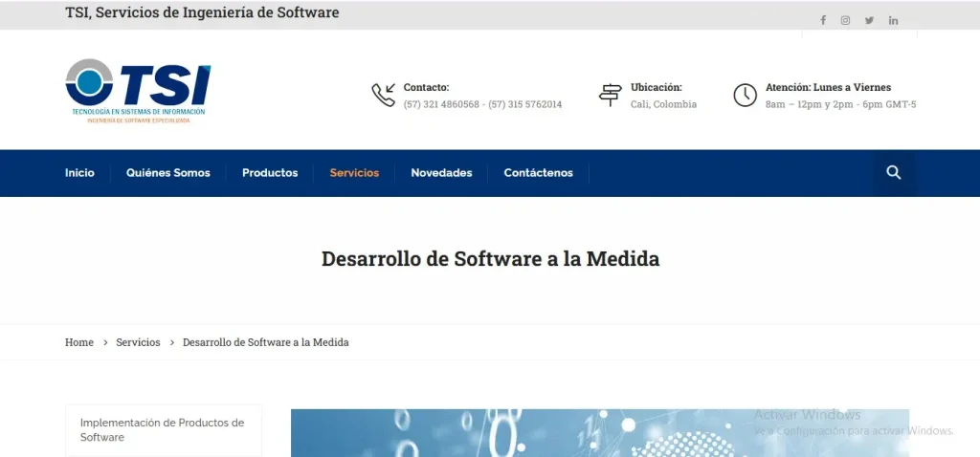
Task: Open the Twitter social icon
Action: tap(869, 20)
